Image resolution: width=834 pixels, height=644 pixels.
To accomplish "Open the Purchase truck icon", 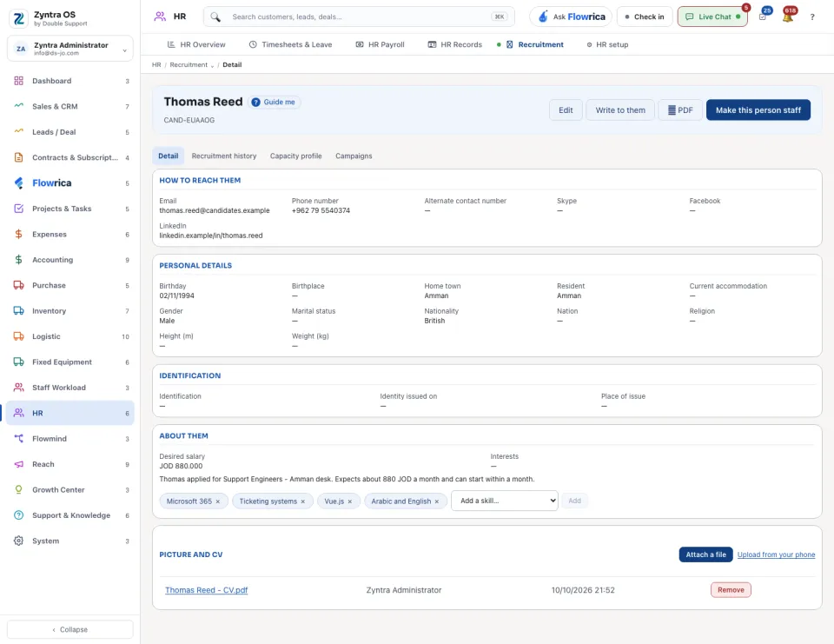I will point(18,285).
